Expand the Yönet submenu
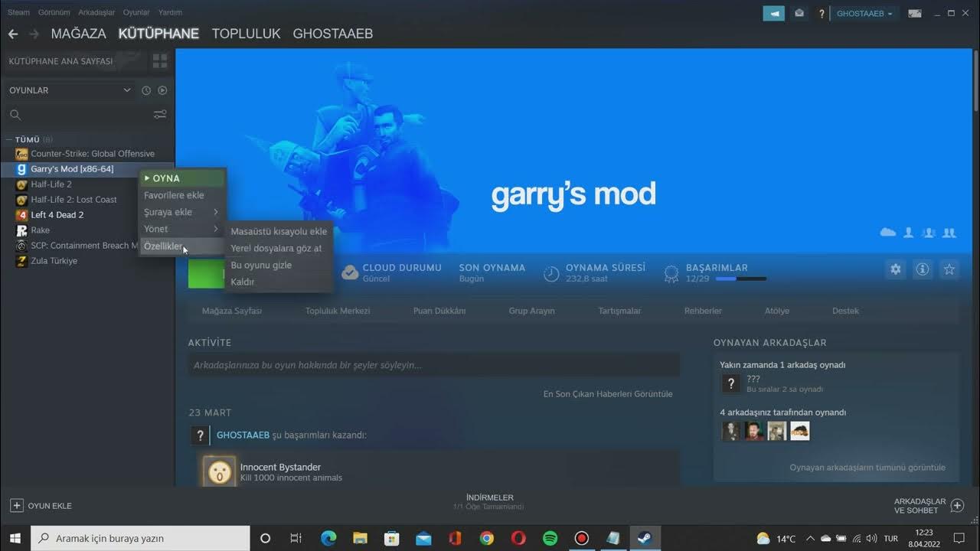Screen dimensions: 980x551 click(182, 229)
